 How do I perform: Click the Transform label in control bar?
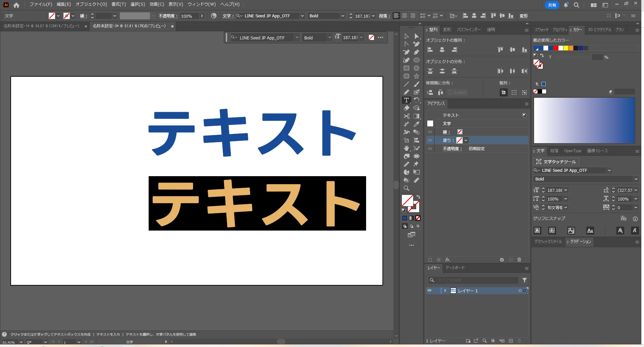point(523,16)
